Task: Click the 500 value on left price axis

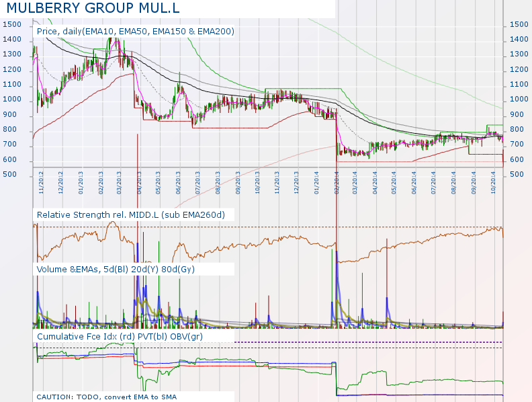Action: (x=9, y=175)
